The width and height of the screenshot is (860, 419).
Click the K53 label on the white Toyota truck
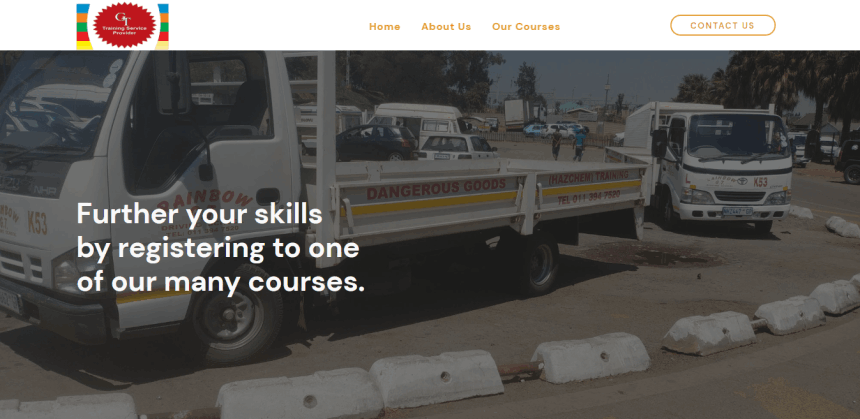(760, 182)
